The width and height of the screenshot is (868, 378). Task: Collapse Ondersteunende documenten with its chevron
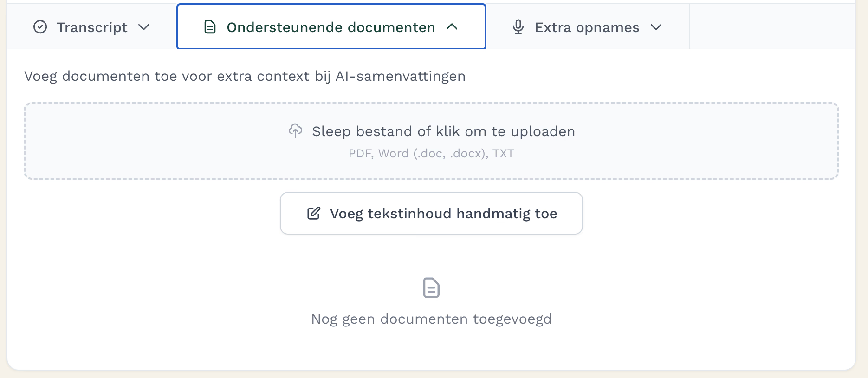pyautogui.click(x=452, y=27)
